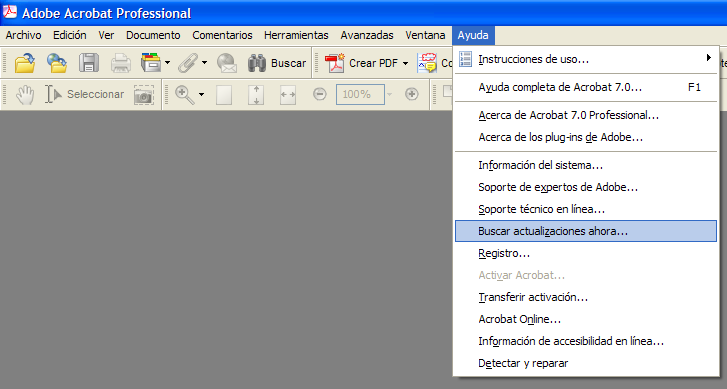This screenshot has height=389, width=727.
Task: Expand the Crear PDF dropdown arrow
Action: (x=405, y=63)
